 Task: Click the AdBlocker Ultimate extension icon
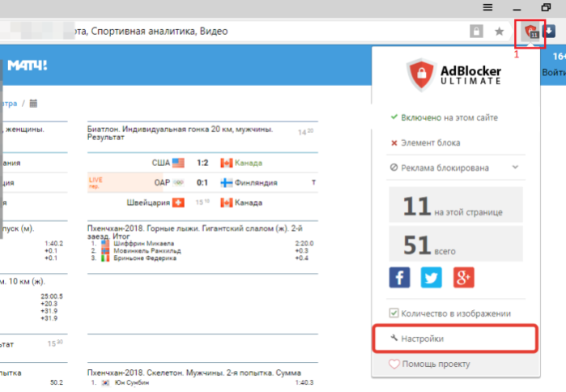coord(531,32)
